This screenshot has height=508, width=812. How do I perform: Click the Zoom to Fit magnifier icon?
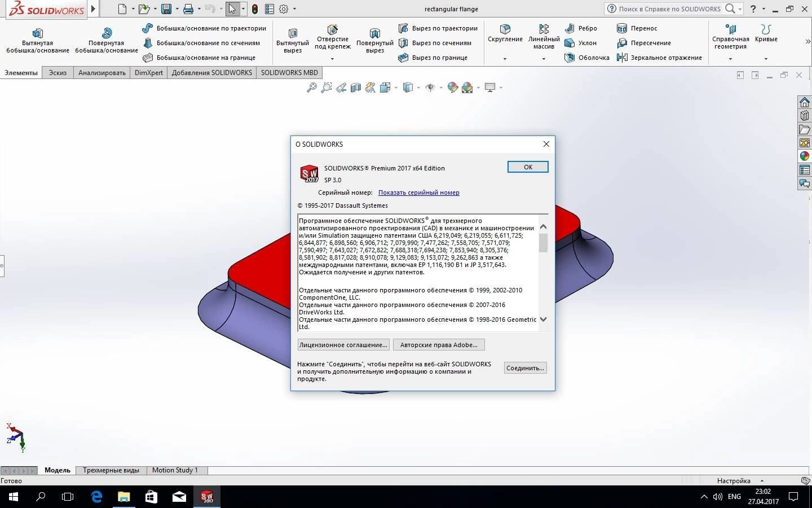(311, 87)
